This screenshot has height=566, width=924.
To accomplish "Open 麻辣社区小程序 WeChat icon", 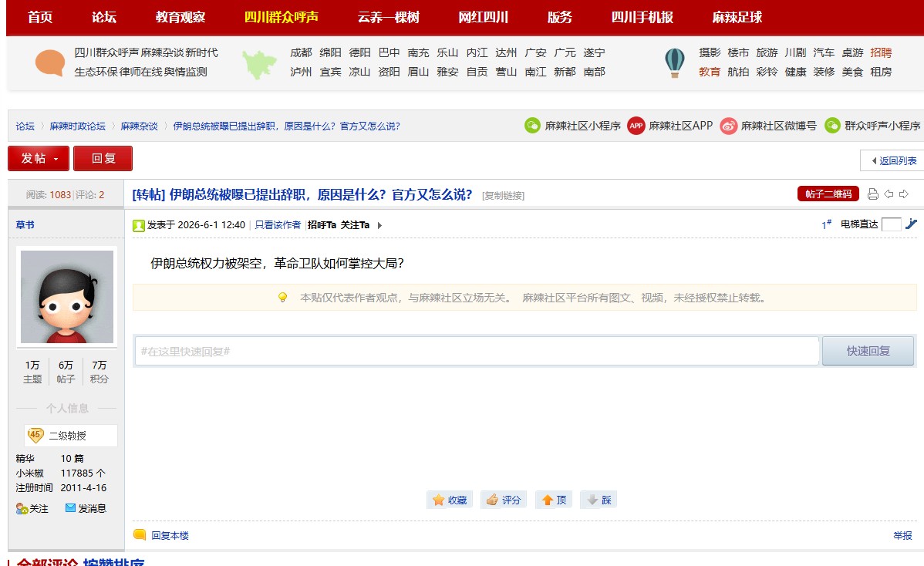I will [x=532, y=126].
